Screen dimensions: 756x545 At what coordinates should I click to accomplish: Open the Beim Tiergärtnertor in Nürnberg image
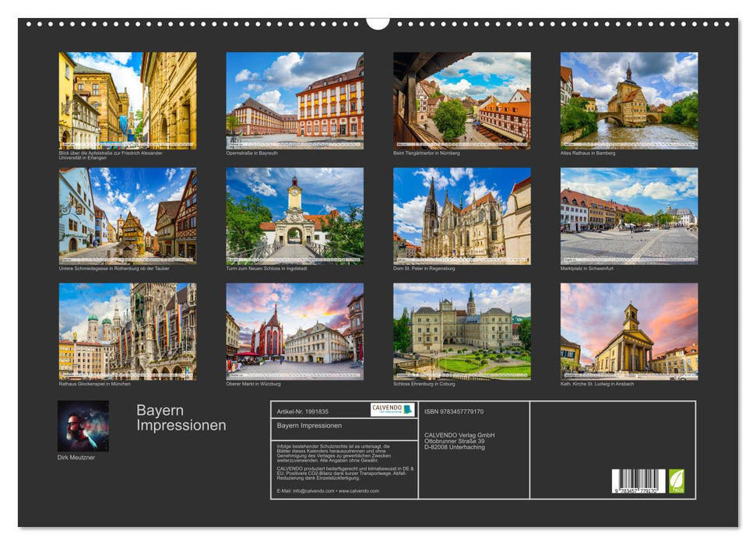459,101
